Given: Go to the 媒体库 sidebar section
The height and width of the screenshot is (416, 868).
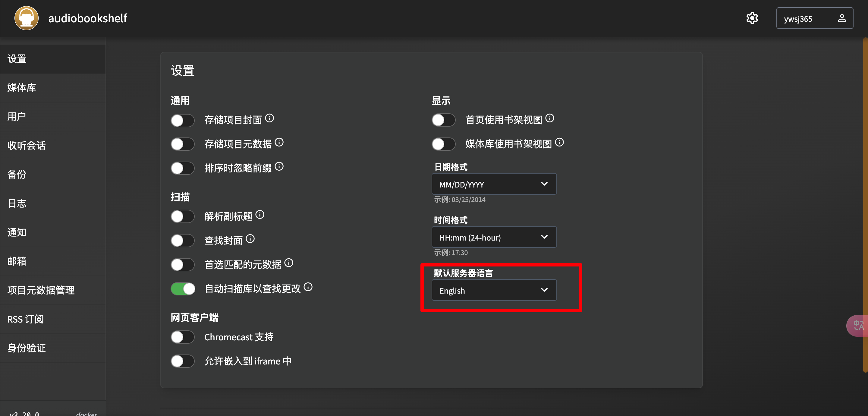Looking at the screenshot, I should pos(22,88).
